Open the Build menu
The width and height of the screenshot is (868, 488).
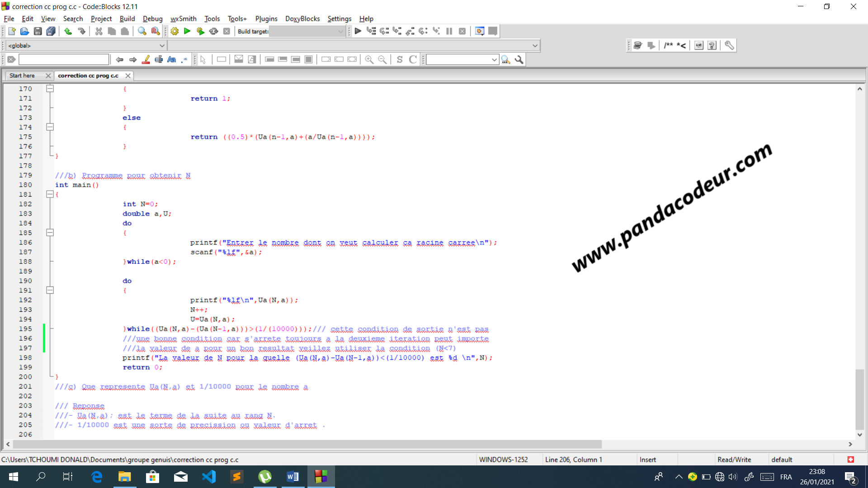coord(127,18)
